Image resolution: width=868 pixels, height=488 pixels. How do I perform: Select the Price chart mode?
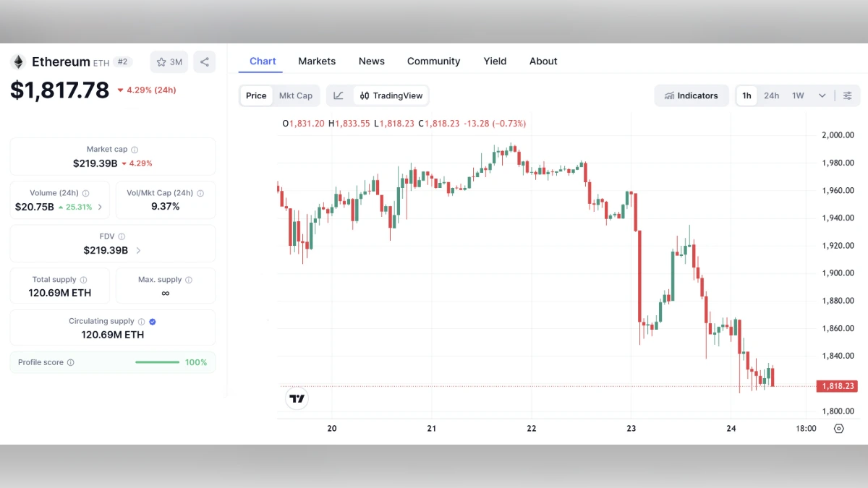pos(255,95)
